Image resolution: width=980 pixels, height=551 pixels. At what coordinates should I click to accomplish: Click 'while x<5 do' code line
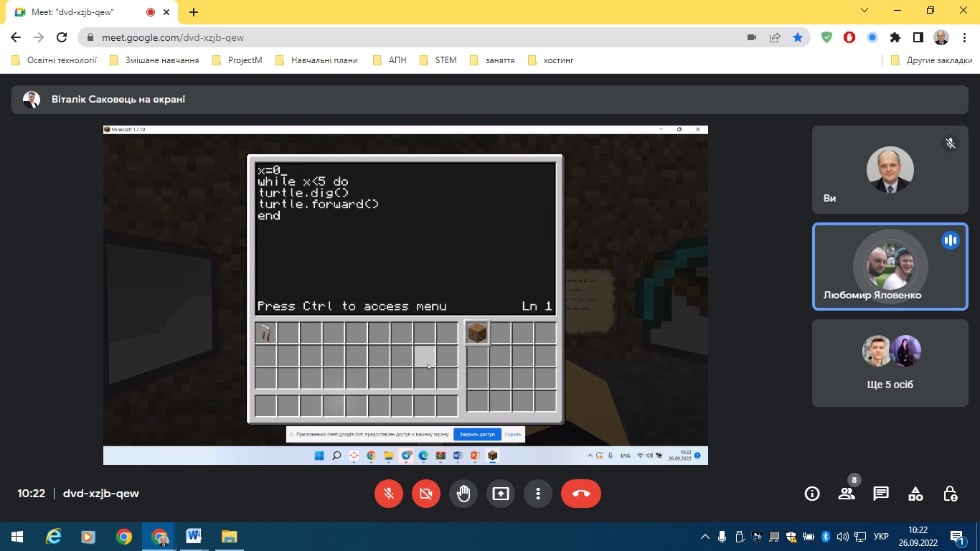click(303, 182)
